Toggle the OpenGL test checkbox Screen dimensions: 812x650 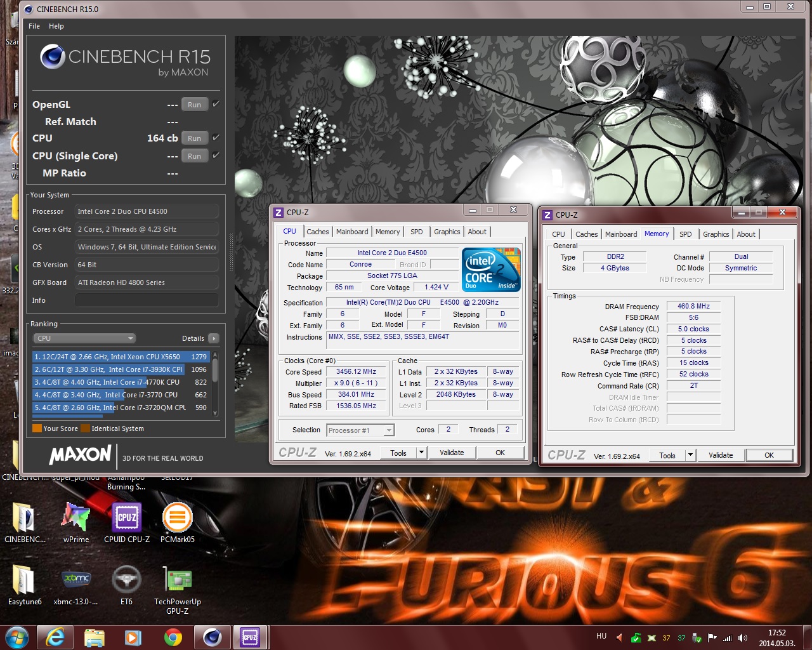click(216, 104)
